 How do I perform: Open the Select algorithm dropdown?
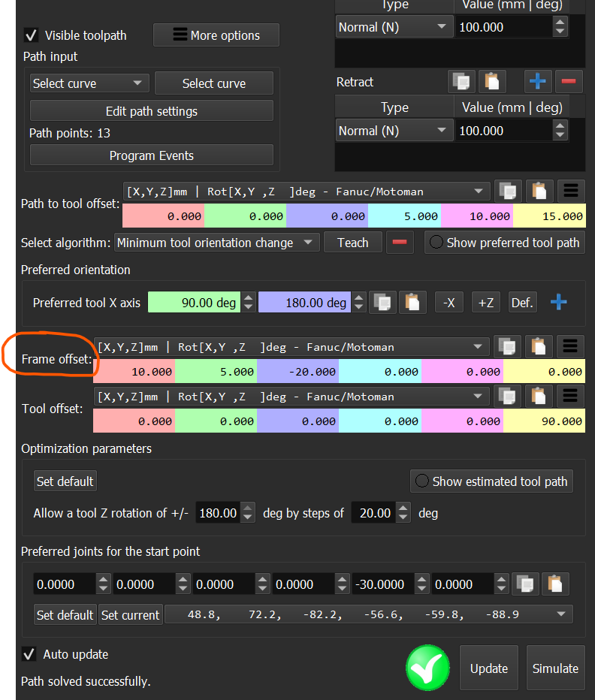(216, 243)
